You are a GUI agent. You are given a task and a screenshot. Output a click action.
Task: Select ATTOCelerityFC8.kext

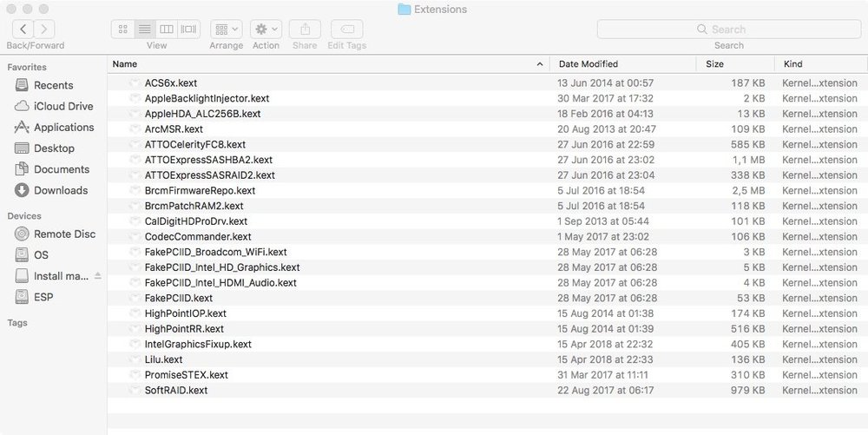point(194,144)
